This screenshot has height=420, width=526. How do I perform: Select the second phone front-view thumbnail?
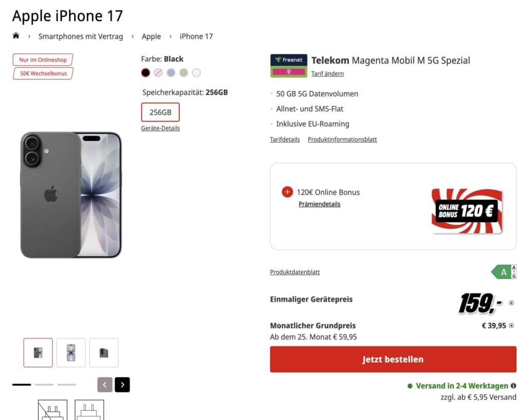point(71,353)
